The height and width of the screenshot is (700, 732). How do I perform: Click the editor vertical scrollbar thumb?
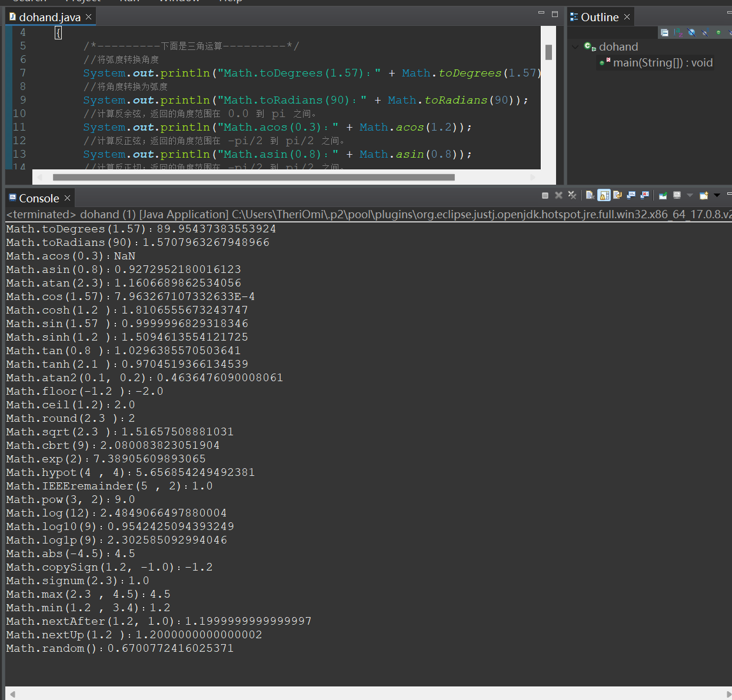pos(548,52)
